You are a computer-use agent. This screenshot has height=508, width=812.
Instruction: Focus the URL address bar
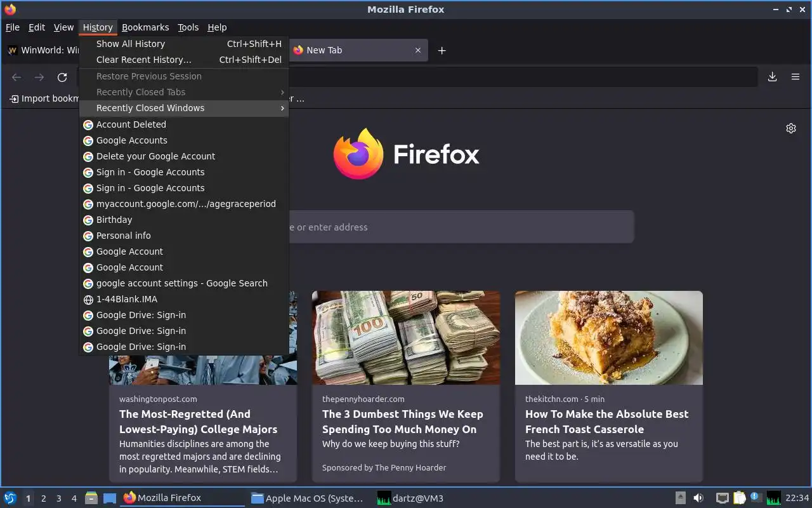[x=523, y=77]
